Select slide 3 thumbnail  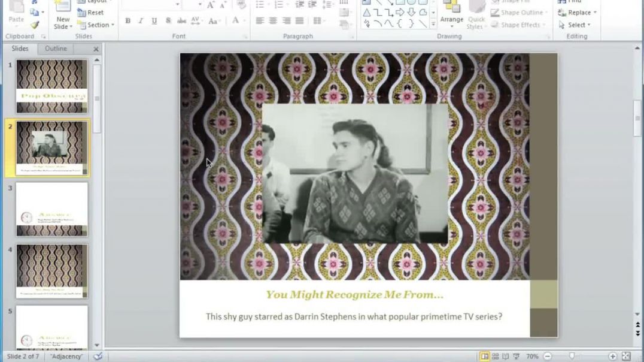51,209
